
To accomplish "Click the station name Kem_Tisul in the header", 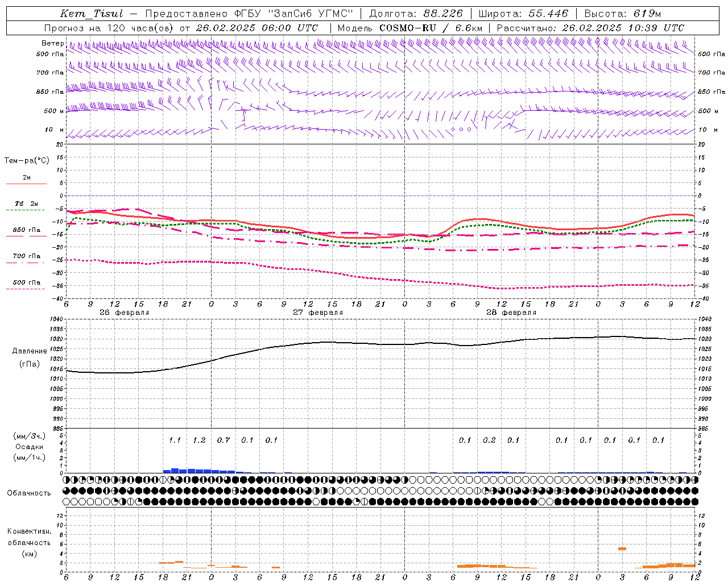I will (x=92, y=14).
